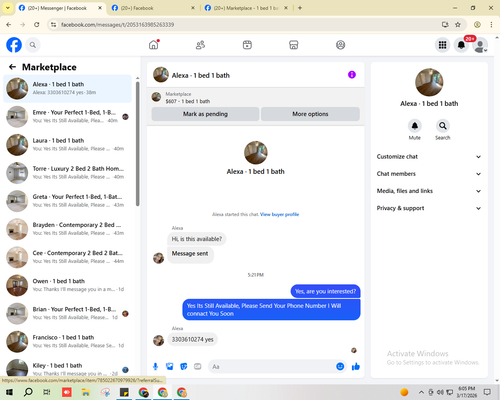Bookmark this page star icon
The image size is (500, 400).
click(x=458, y=25)
